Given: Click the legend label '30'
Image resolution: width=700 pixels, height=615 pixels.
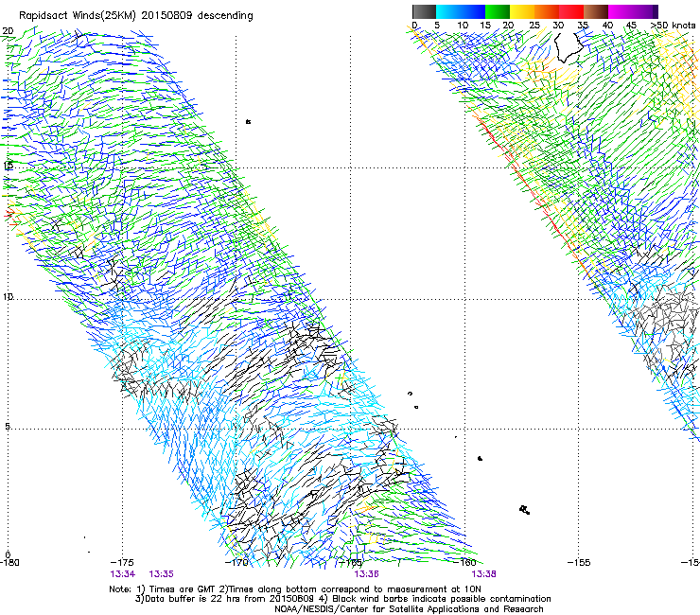Looking at the screenshot, I should click(x=558, y=26).
